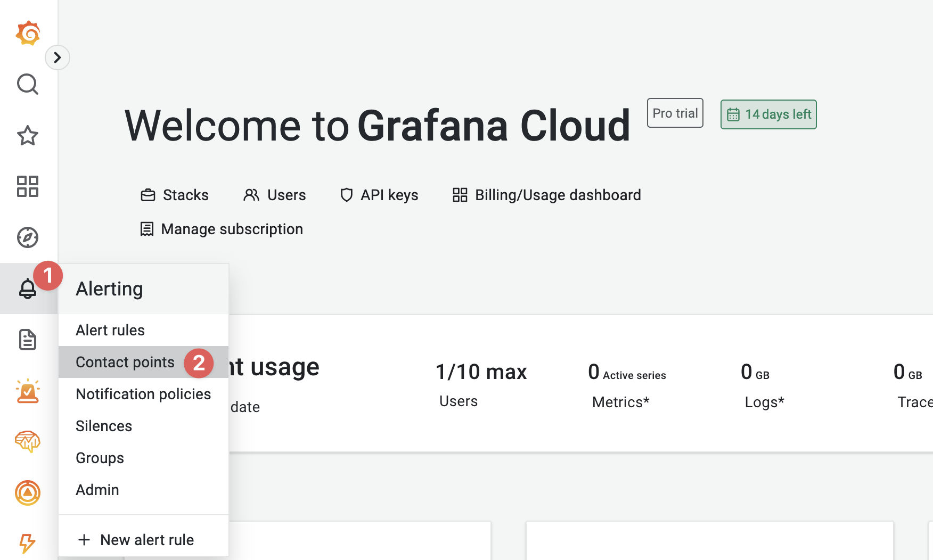Click the Welcome to Grafana Cloud heading
Image resolution: width=933 pixels, height=560 pixels.
tap(378, 126)
